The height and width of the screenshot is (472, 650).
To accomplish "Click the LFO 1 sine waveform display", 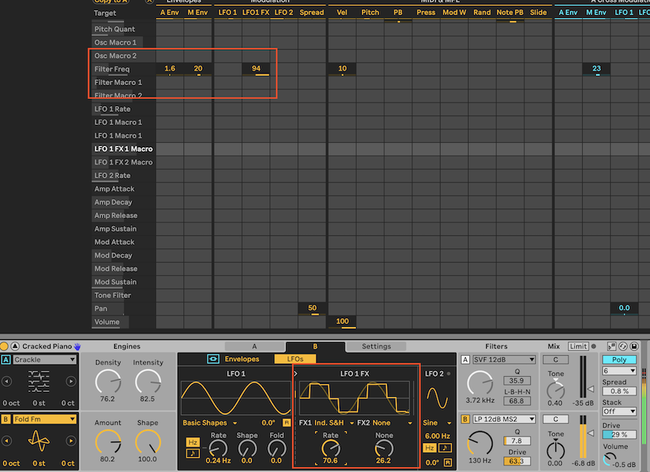I will click(236, 398).
